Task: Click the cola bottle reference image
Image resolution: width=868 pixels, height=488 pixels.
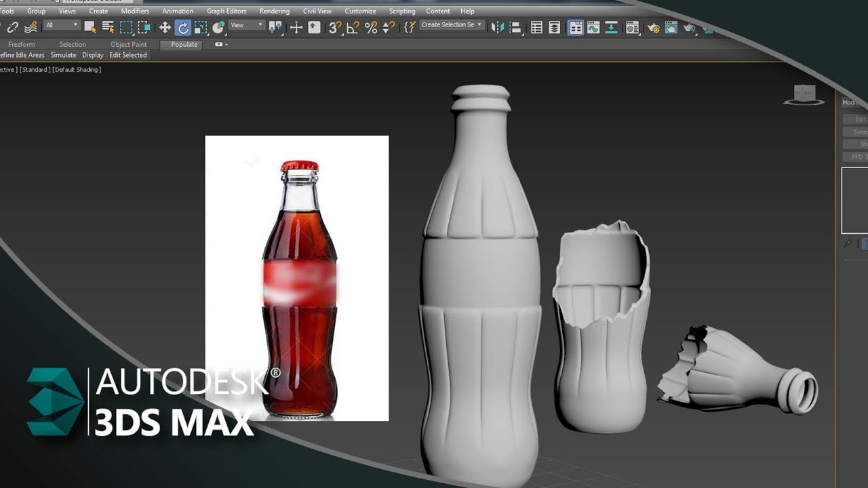Action: point(297,278)
